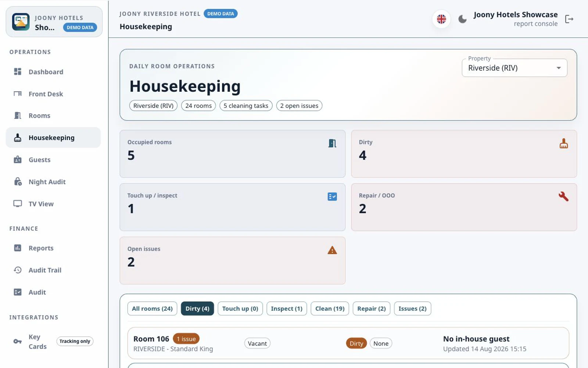Screen dimensions: 588x368
Task: Open the Guests badge icon
Action: pos(18,160)
